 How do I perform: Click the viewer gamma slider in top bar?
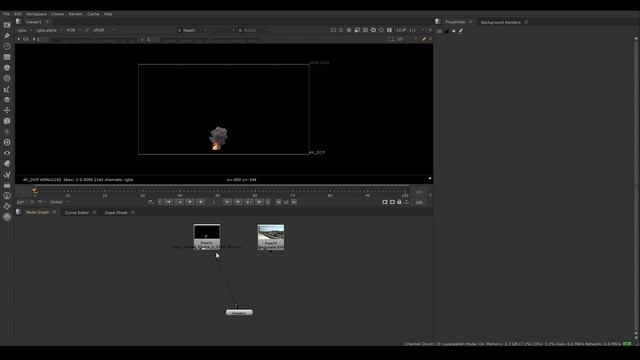click(x=209, y=40)
